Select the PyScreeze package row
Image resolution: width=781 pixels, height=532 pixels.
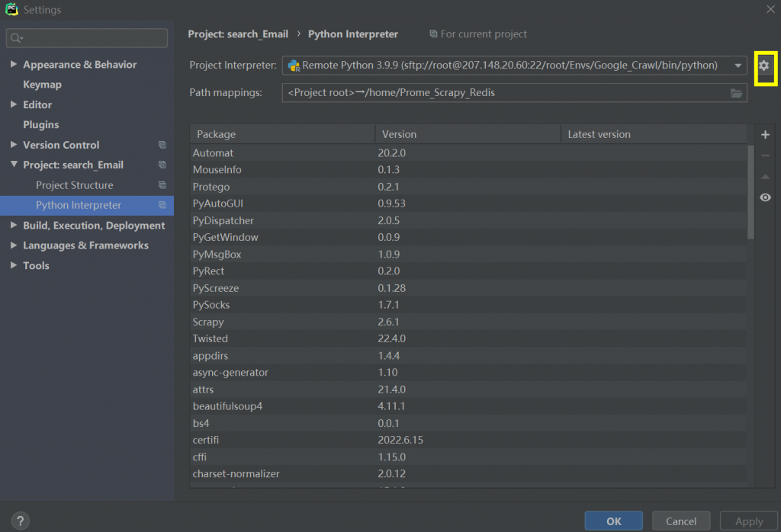tap(468, 288)
